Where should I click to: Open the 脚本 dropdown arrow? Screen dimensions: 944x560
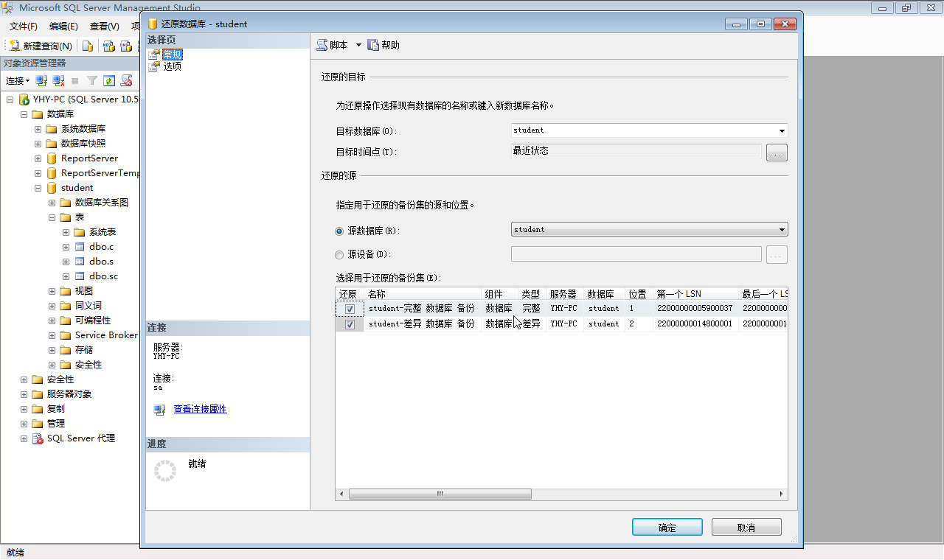[358, 45]
